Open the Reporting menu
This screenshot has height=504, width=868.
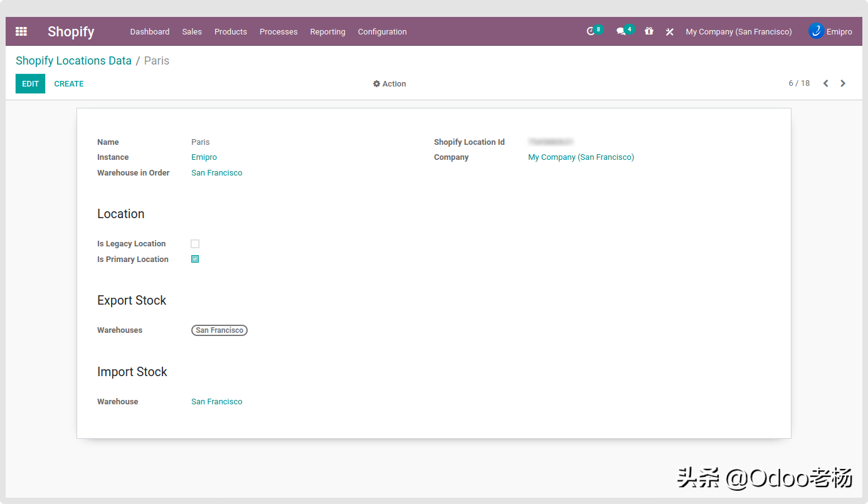click(327, 31)
